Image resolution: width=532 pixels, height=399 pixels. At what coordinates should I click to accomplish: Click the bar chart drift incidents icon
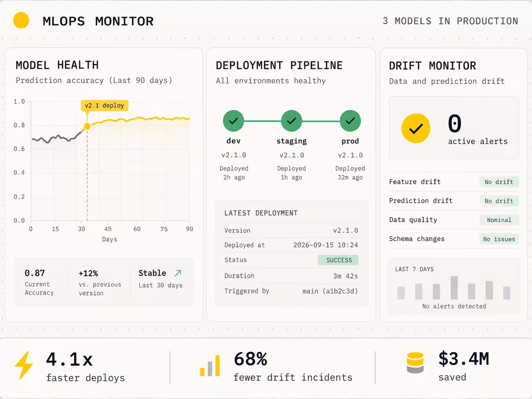pyautogui.click(x=210, y=366)
